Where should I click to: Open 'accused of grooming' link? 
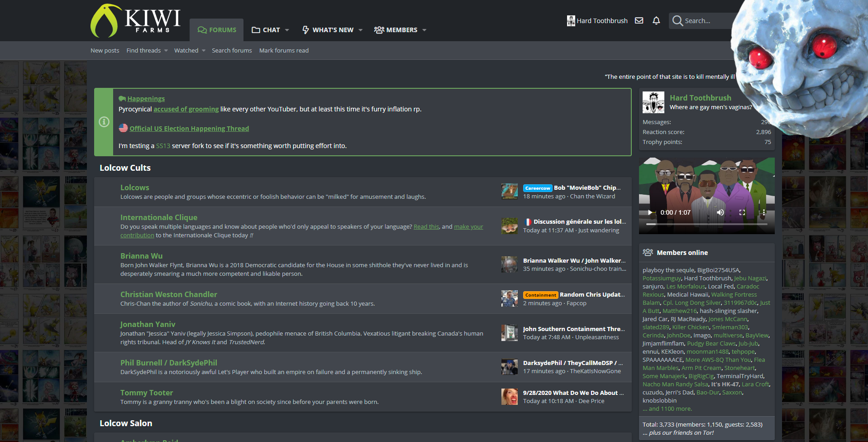186,109
